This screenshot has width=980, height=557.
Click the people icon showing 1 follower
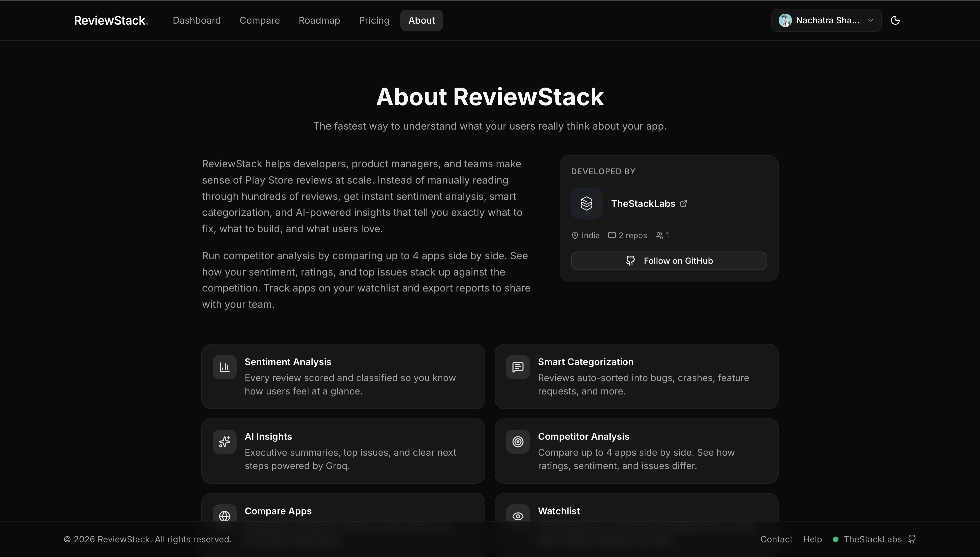click(659, 235)
